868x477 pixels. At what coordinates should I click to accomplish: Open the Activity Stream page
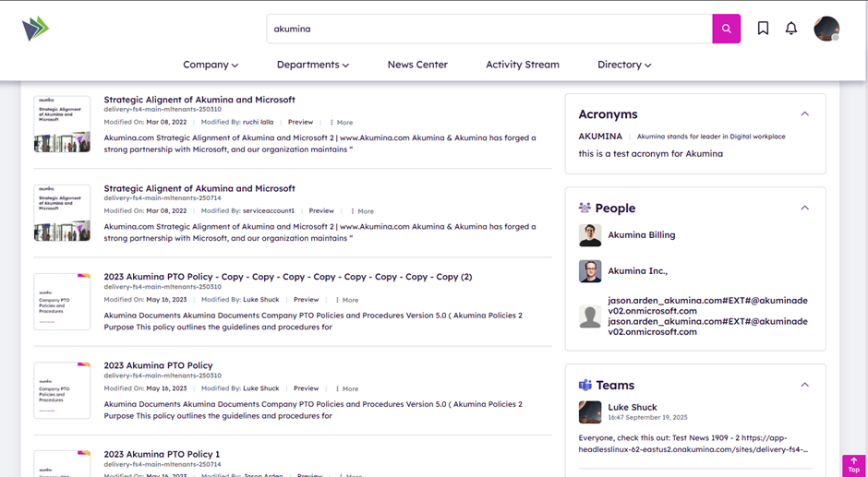point(523,65)
